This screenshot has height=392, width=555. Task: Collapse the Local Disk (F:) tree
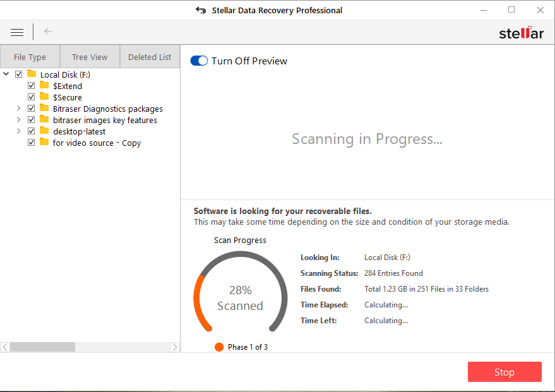6,74
